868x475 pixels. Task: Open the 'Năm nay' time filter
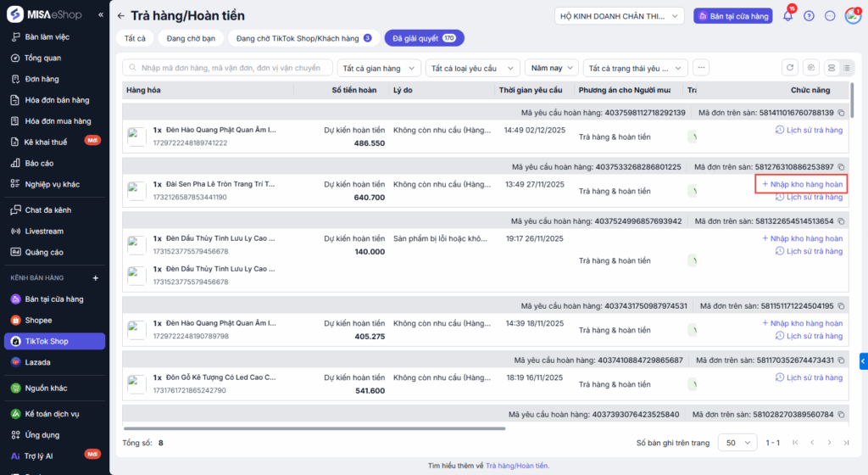(551, 68)
